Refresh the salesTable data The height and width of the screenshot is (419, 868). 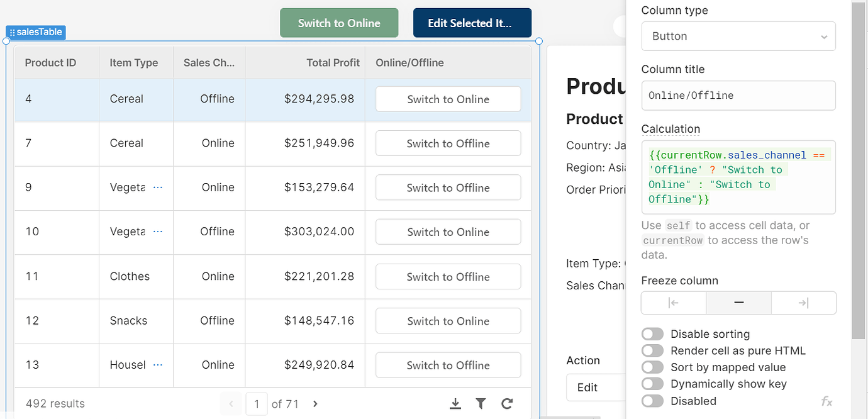(x=507, y=403)
